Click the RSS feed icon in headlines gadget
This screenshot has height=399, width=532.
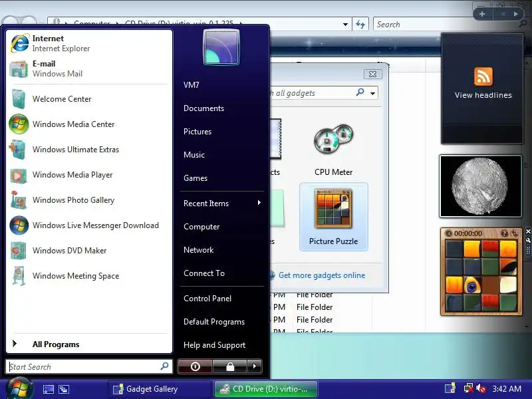[483, 76]
